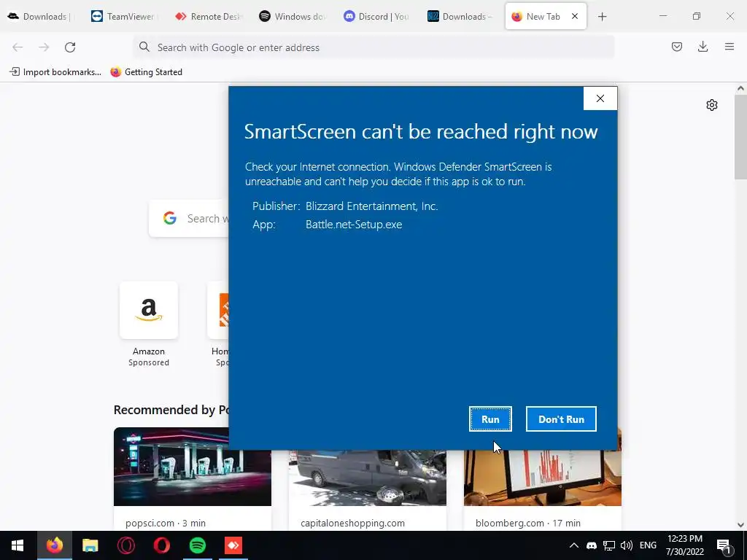Viewport: 747px width, 560px height.
Task: Click Import bookmarks in bookmarks toolbar
Action: (55, 72)
